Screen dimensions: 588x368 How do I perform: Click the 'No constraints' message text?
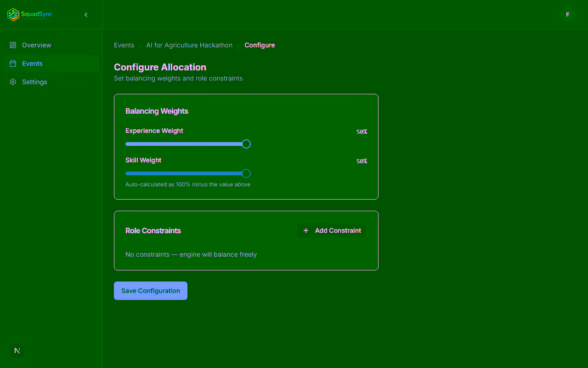191,254
